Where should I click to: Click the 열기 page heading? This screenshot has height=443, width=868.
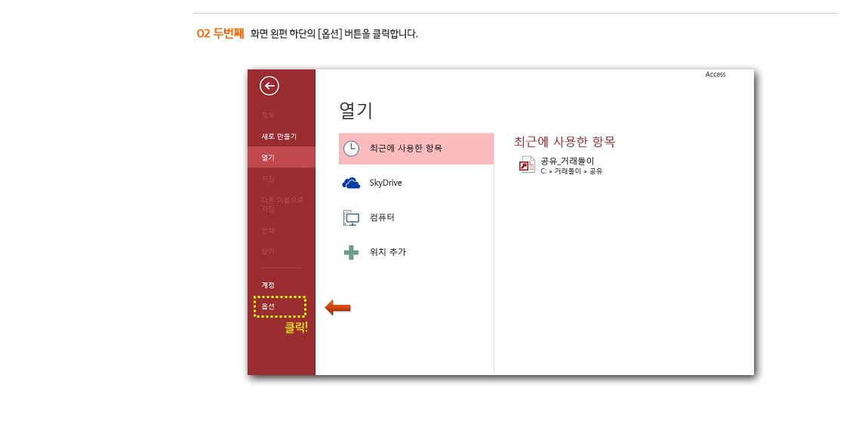(356, 110)
